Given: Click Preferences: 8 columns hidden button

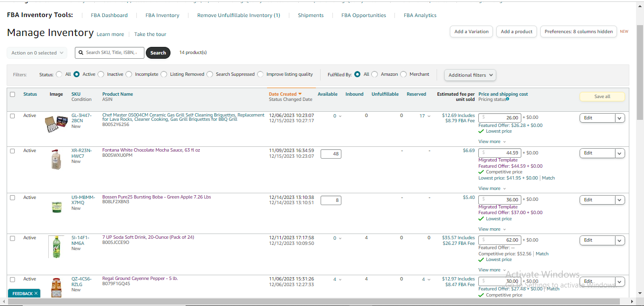Looking at the screenshot, I should coord(579,32).
